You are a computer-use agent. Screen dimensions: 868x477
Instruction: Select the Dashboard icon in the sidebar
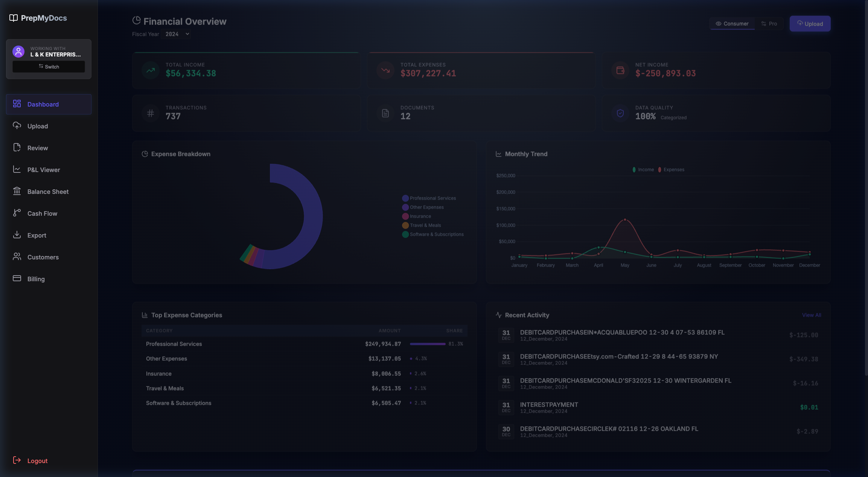17,104
